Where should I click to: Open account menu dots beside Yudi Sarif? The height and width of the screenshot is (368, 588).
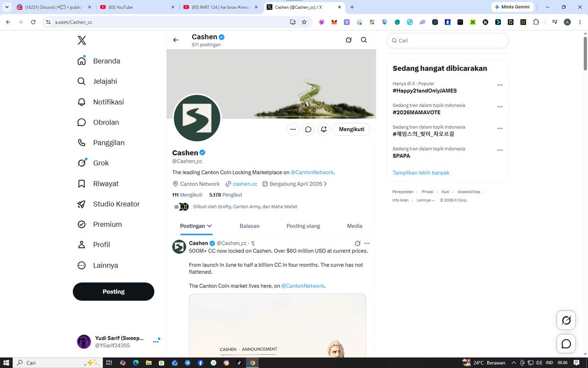tap(156, 342)
